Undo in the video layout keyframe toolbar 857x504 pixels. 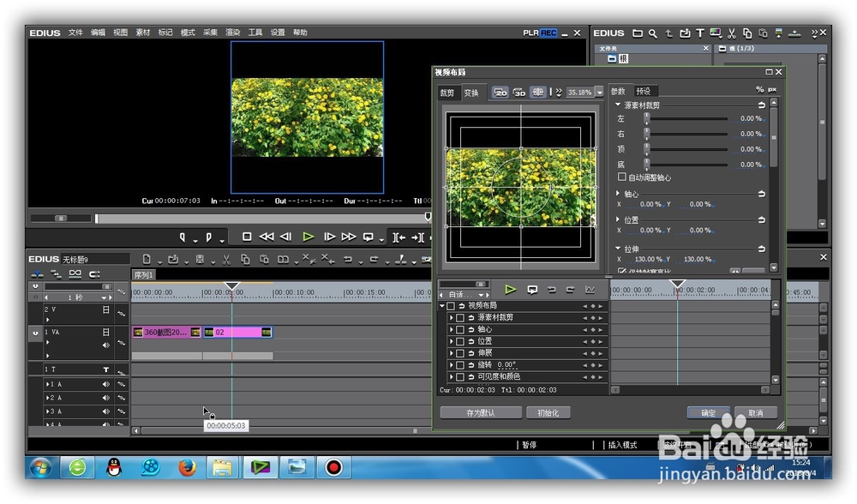pyautogui.click(x=551, y=290)
